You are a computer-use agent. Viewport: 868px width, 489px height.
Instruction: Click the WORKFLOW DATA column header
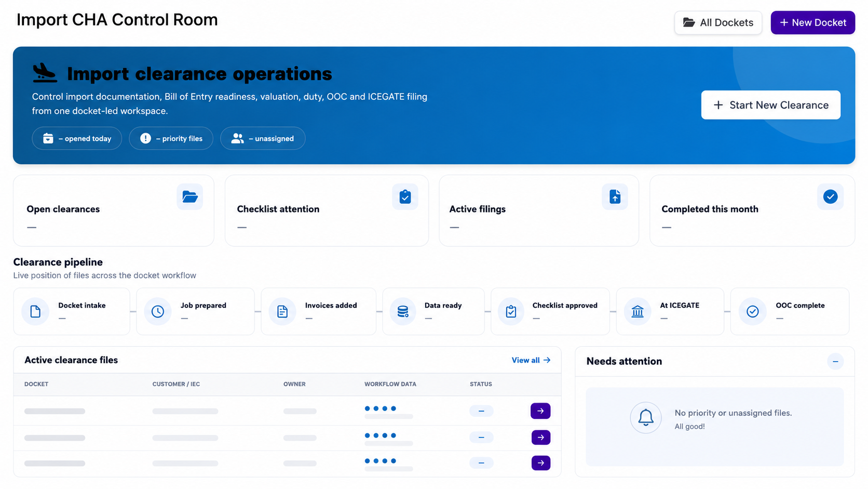(390, 384)
